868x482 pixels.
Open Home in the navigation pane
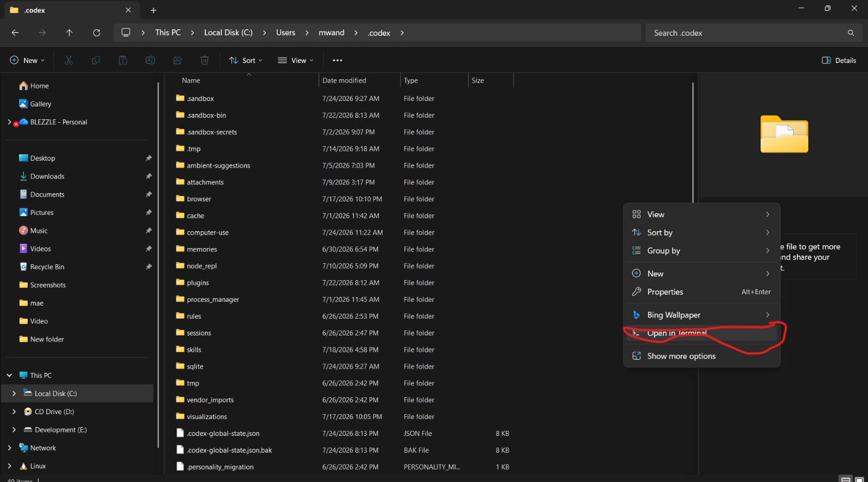[34, 86]
